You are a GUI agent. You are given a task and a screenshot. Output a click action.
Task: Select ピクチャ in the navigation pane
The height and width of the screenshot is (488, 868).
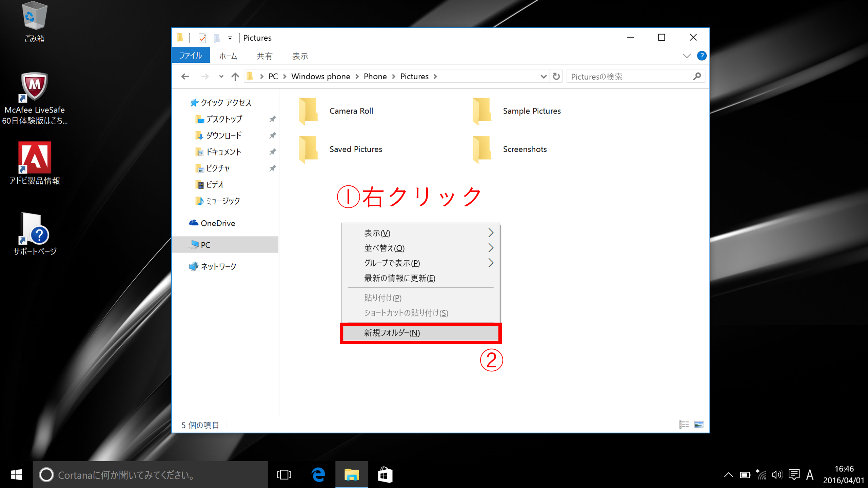[213, 168]
